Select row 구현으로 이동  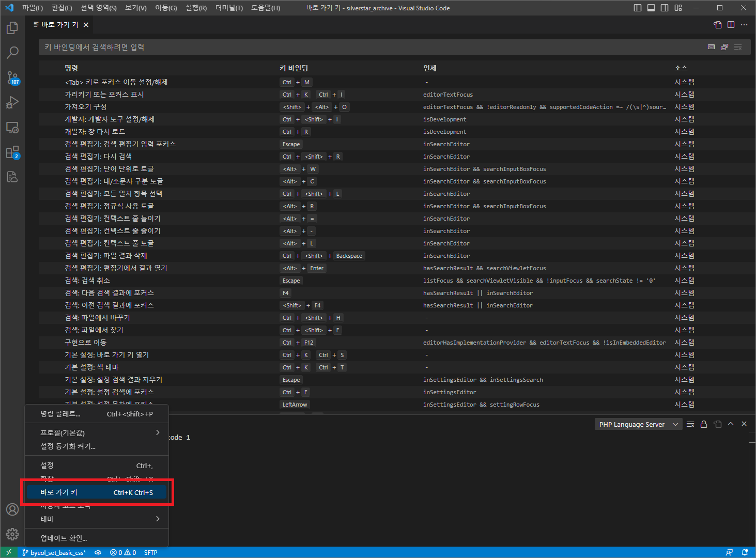[395, 343]
